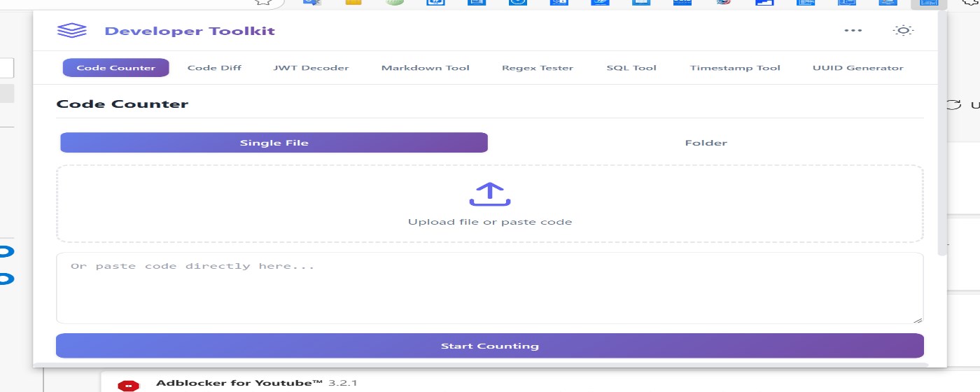Switch to the Code Counter tab
The width and height of the screenshot is (980, 392).
(x=116, y=68)
